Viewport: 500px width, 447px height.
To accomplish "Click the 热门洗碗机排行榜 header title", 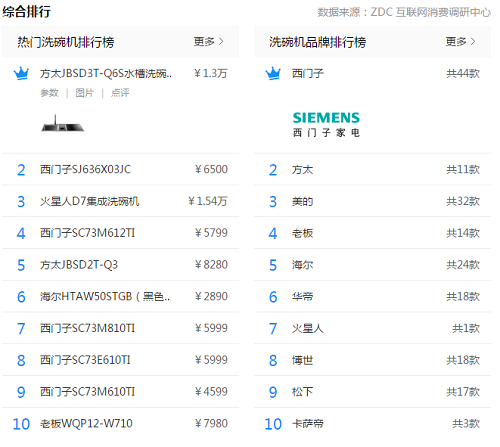I will (x=66, y=42).
